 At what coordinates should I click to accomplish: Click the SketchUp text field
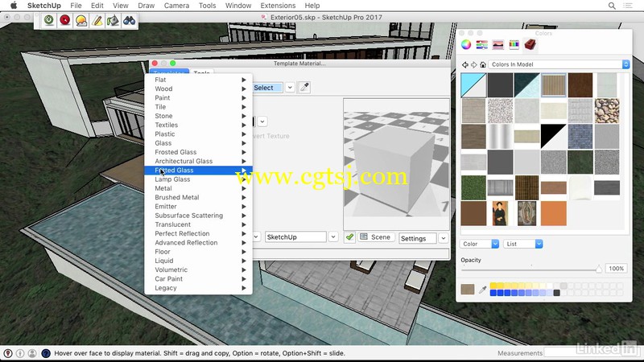pyautogui.click(x=295, y=237)
